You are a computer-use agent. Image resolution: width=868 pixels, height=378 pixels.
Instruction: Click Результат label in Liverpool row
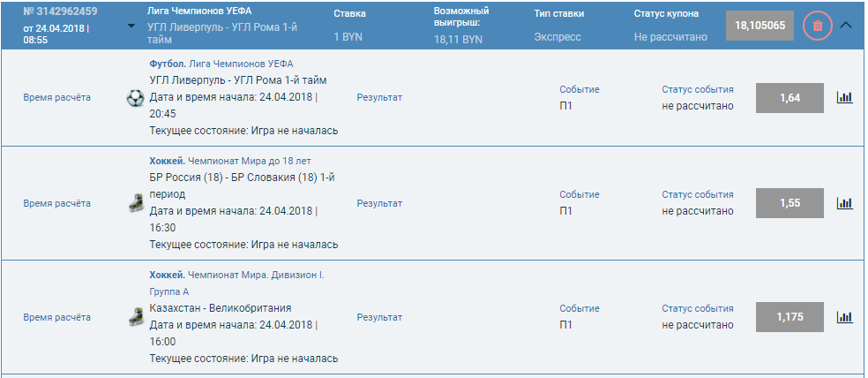tap(379, 97)
